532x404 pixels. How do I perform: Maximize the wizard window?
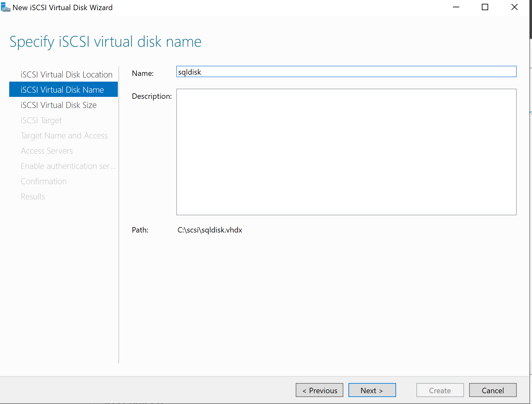485,7
